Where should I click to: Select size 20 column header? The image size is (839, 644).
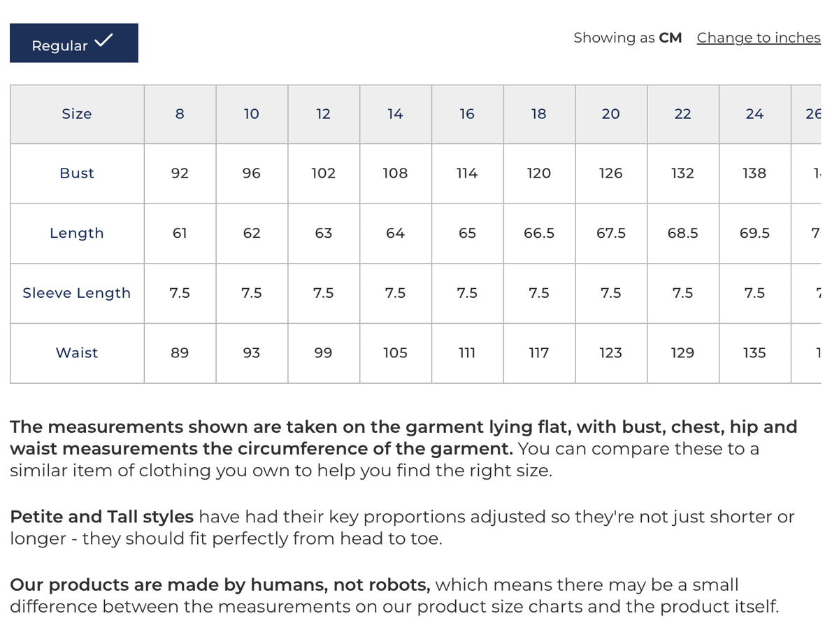click(x=610, y=114)
